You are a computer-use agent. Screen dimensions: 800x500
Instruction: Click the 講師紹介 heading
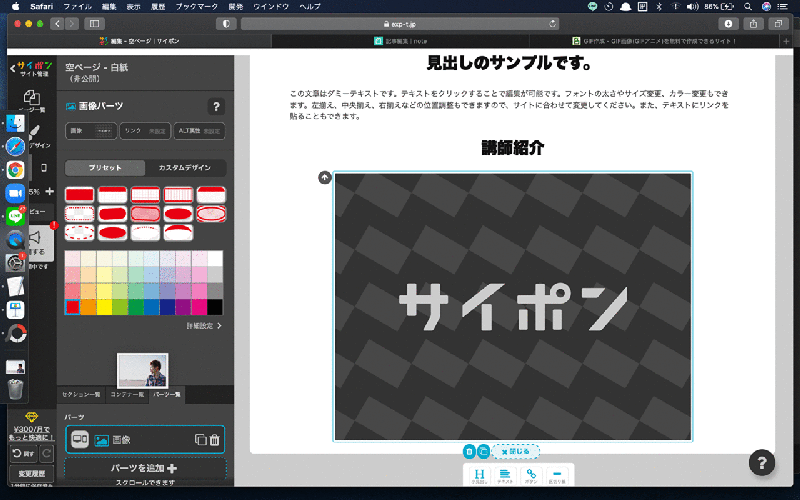tap(513, 147)
